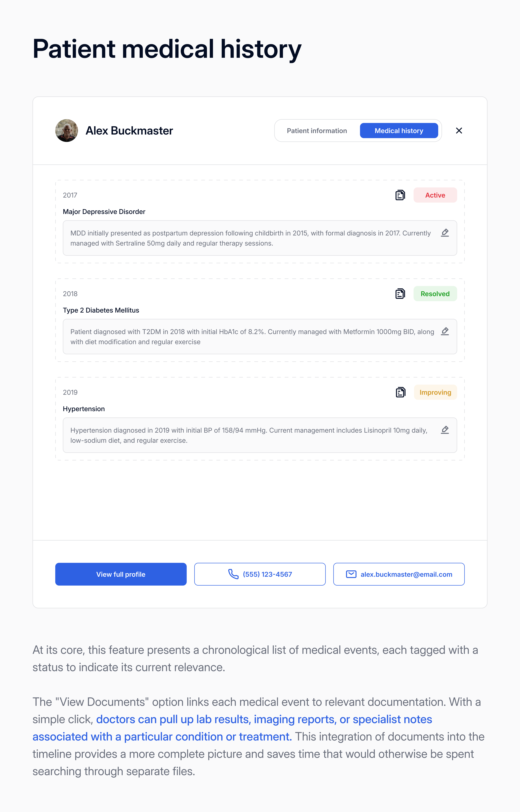Image resolution: width=520 pixels, height=812 pixels.
Task: Select the Medical history tab
Action: [399, 131]
